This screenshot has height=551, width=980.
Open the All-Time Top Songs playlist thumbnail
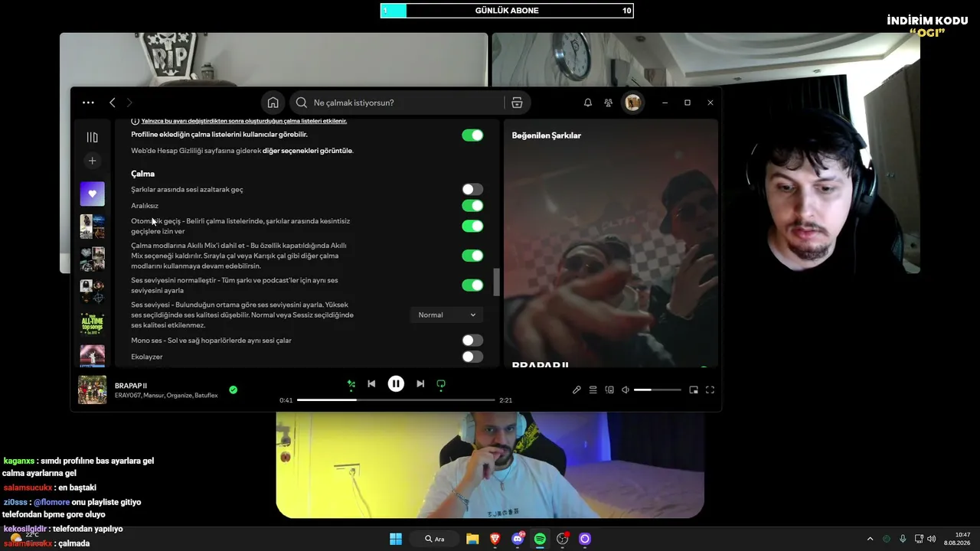click(93, 324)
